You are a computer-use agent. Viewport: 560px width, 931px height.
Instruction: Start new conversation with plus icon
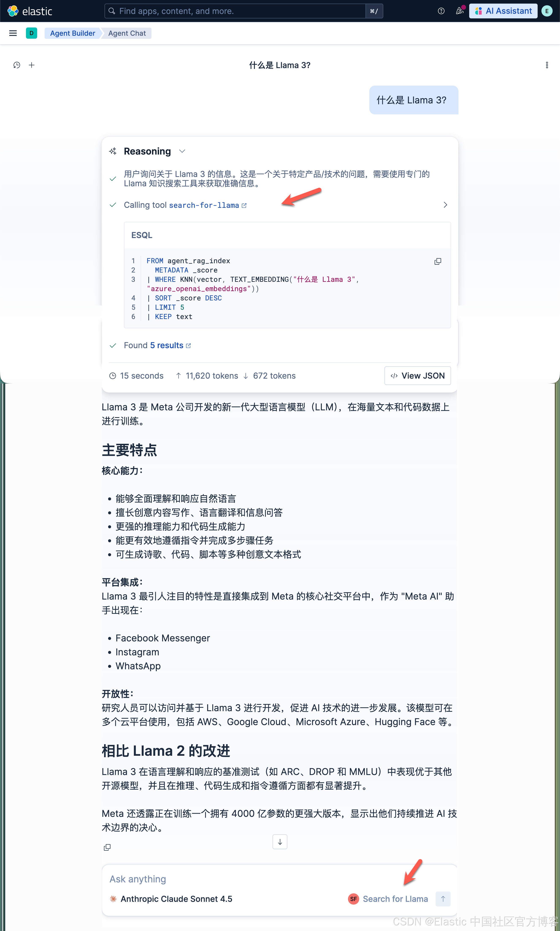[x=32, y=65]
